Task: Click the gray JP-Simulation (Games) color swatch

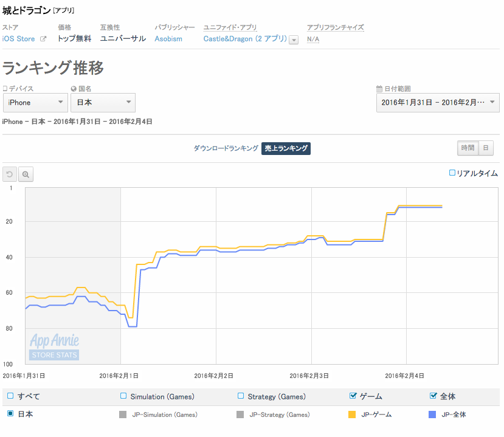Action: (x=123, y=415)
